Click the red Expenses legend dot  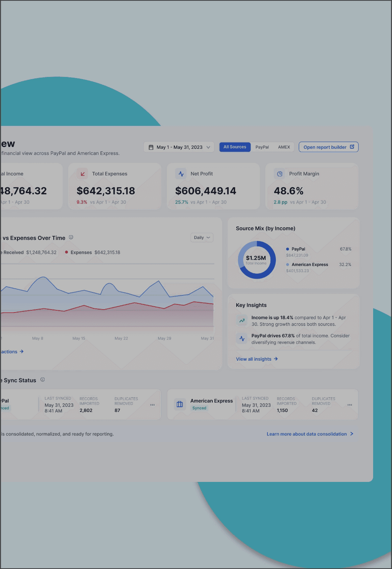[66, 252]
